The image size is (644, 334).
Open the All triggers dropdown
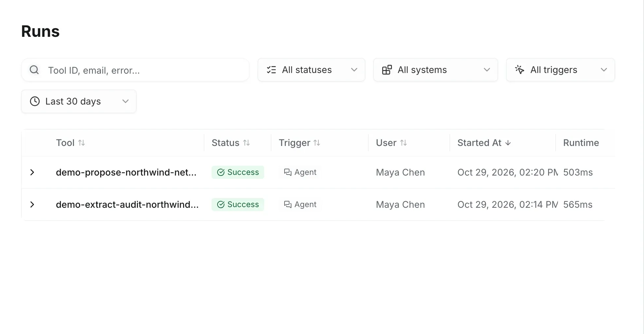561,70
